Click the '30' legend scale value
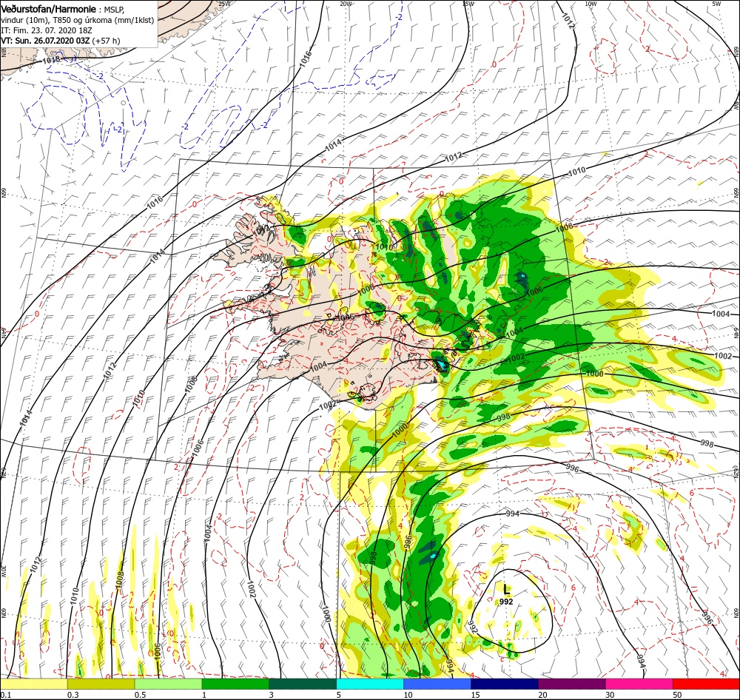The height and width of the screenshot is (700, 740). click(610, 695)
